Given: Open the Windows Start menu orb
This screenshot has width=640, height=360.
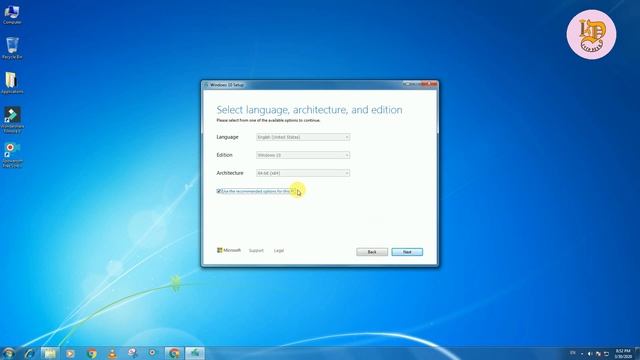Looking at the screenshot, I should (x=8, y=353).
